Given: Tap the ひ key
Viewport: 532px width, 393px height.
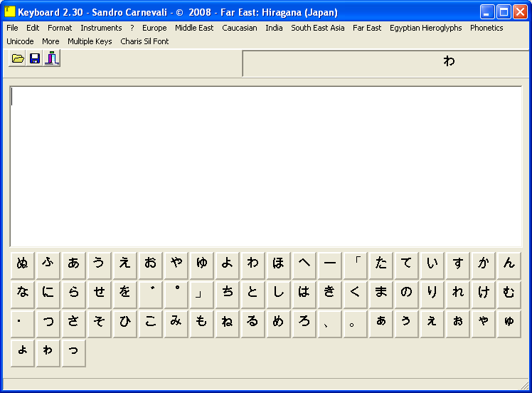Looking at the screenshot, I should click(124, 324).
